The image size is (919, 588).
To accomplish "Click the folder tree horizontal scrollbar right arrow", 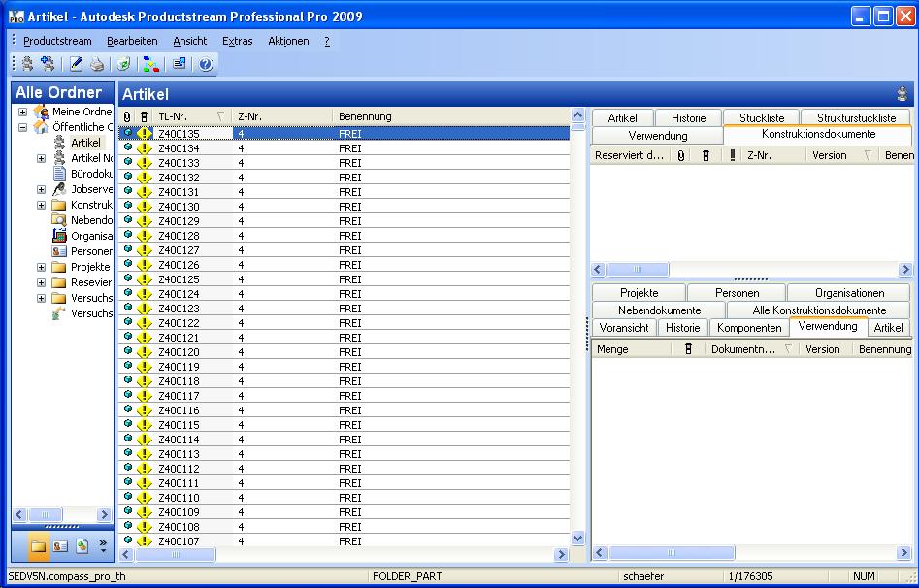I will point(105,514).
